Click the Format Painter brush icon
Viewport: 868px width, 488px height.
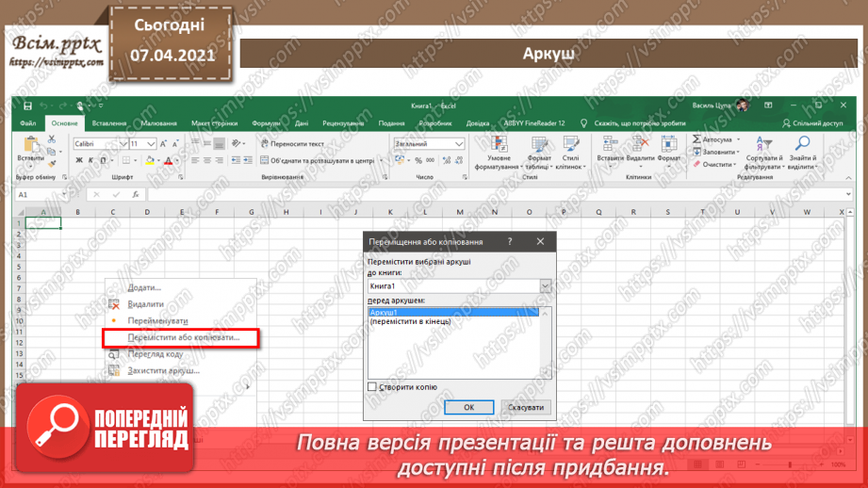[x=52, y=164]
